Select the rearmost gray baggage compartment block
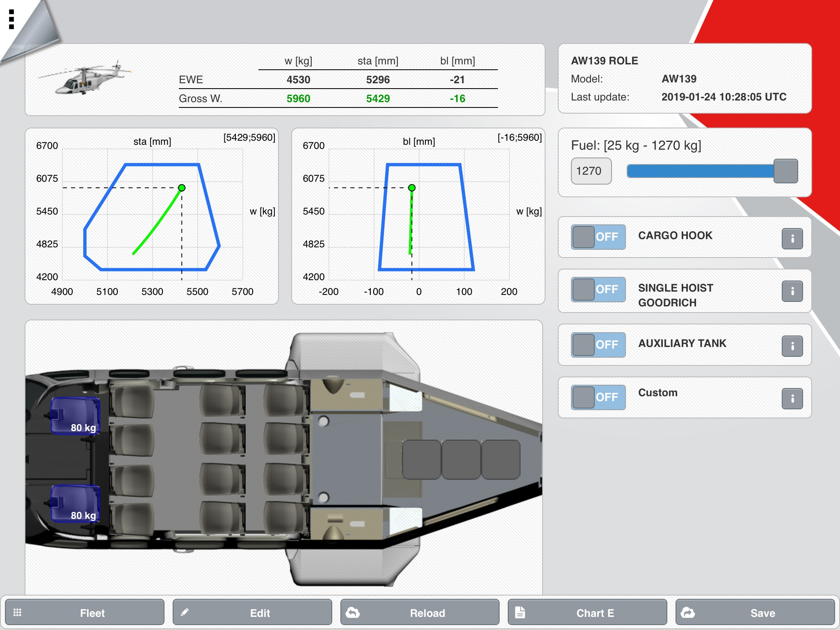Image resolution: width=840 pixels, height=630 pixels. tap(501, 459)
